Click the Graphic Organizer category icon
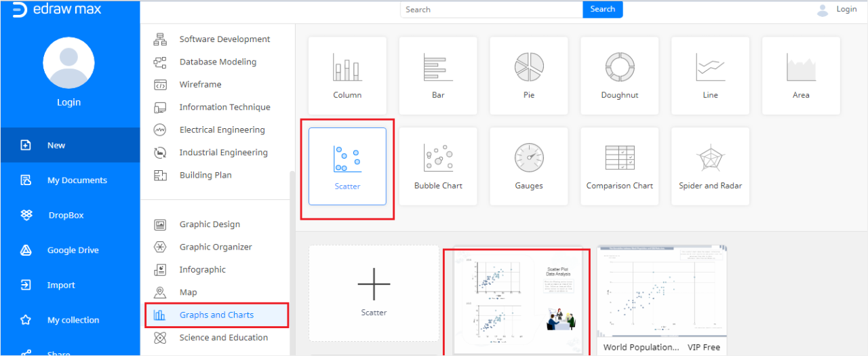The height and width of the screenshot is (356, 868). (160, 247)
